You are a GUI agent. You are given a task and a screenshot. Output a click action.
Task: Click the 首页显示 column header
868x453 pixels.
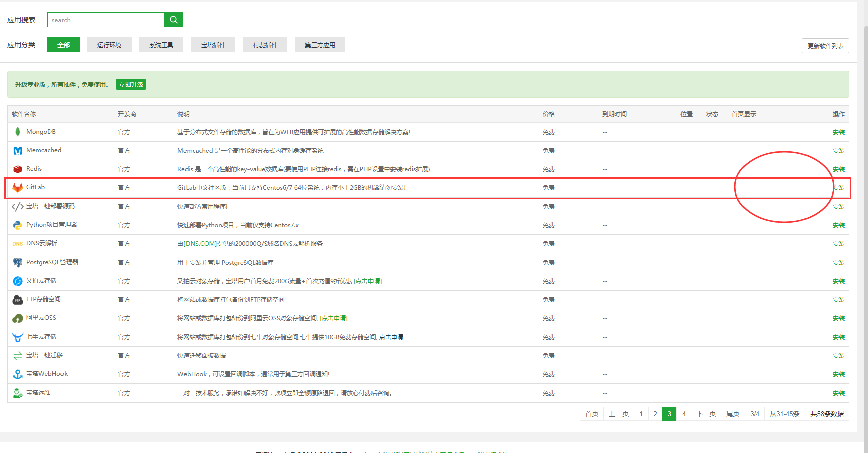pos(744,114)
